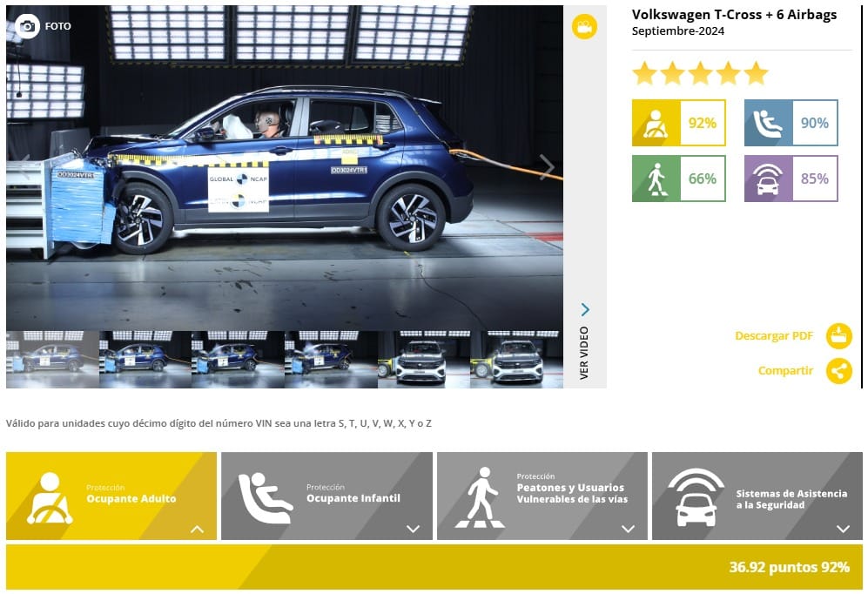The width and height of the screenshot is (868, 594).
Task: Click the Compartir link
Action: 785,371
